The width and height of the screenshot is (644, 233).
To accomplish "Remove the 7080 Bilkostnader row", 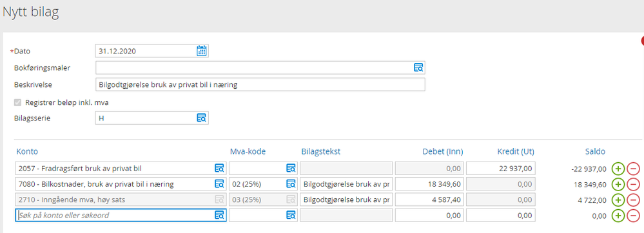I will click(633, 184).
